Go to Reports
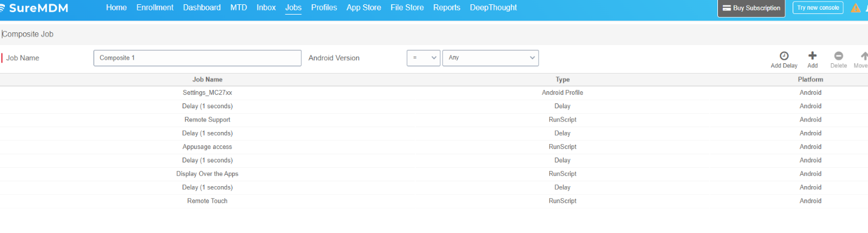 point(446,8)
